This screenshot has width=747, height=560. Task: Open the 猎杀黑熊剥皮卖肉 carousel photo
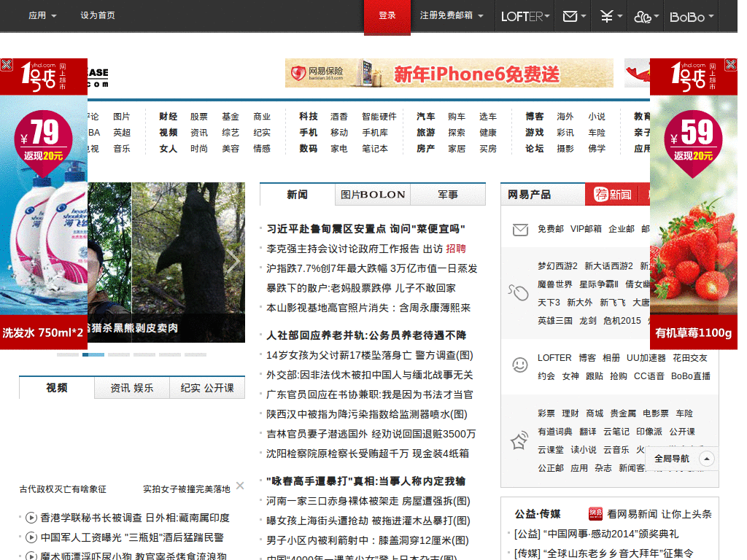click(x=166, y=262)
